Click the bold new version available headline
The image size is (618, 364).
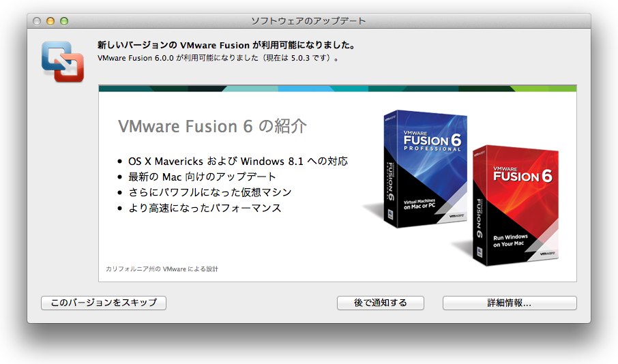226,45
